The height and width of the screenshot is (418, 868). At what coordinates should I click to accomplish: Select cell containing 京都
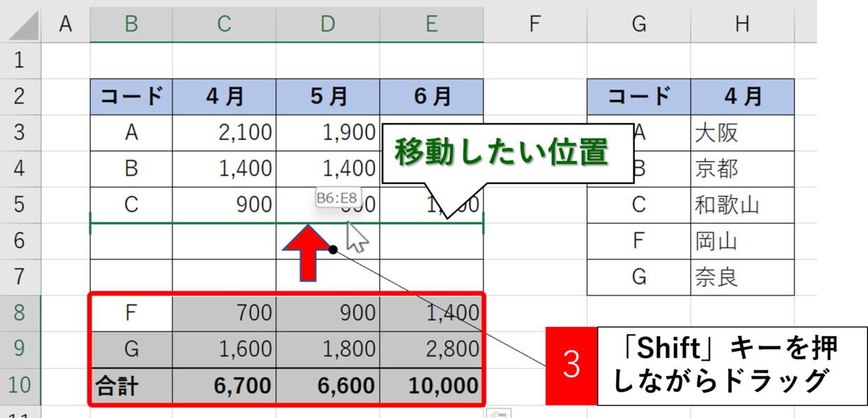[742, 169]
